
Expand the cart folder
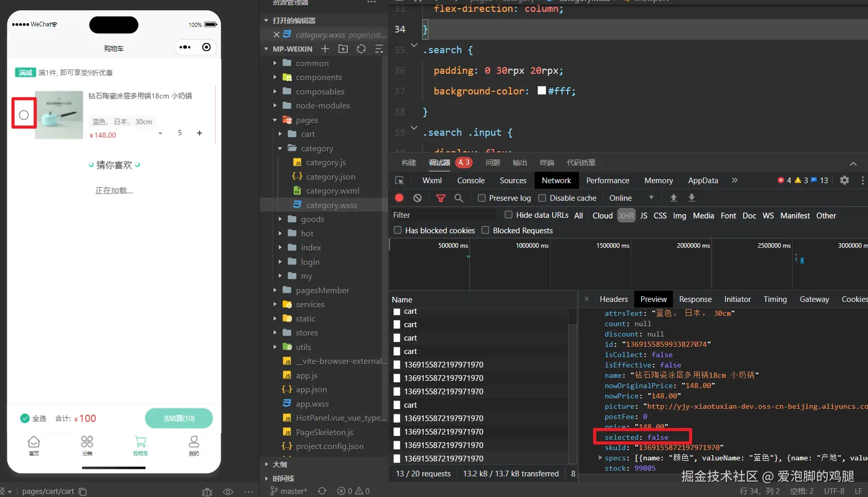coord(280,134)
